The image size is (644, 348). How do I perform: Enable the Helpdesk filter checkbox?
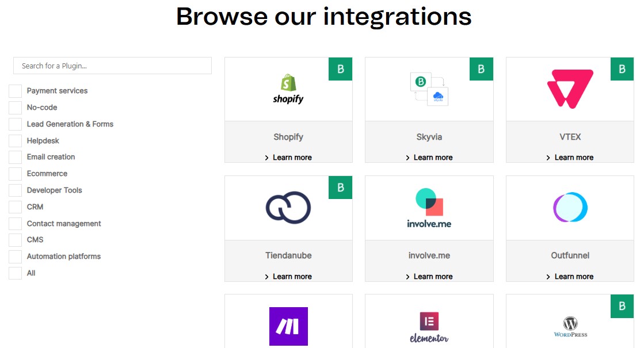pos(15,141)
